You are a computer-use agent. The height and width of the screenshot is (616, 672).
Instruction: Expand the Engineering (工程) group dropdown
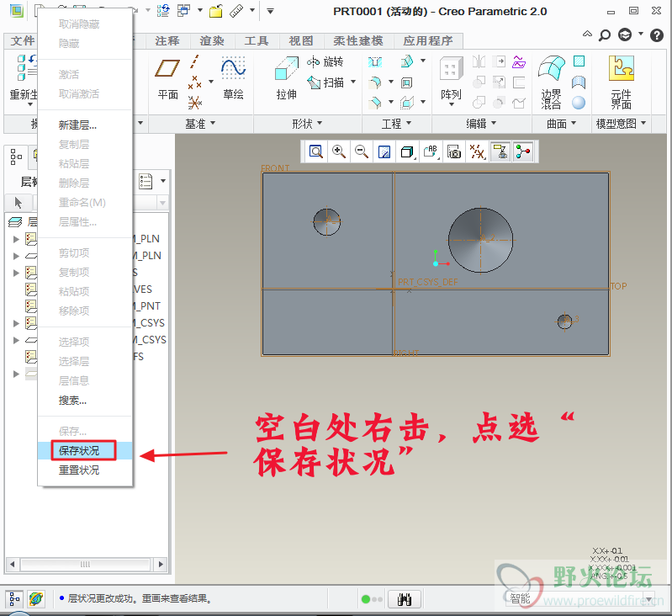[396, 124]
